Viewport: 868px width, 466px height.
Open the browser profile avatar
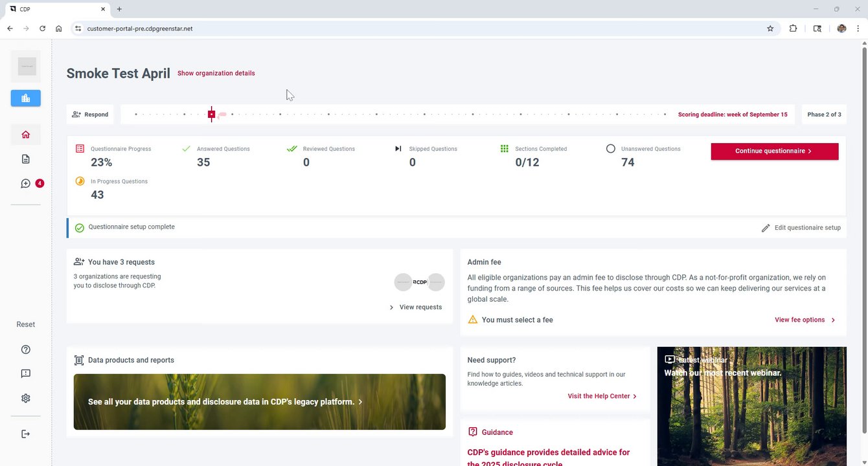click(841, 28)
